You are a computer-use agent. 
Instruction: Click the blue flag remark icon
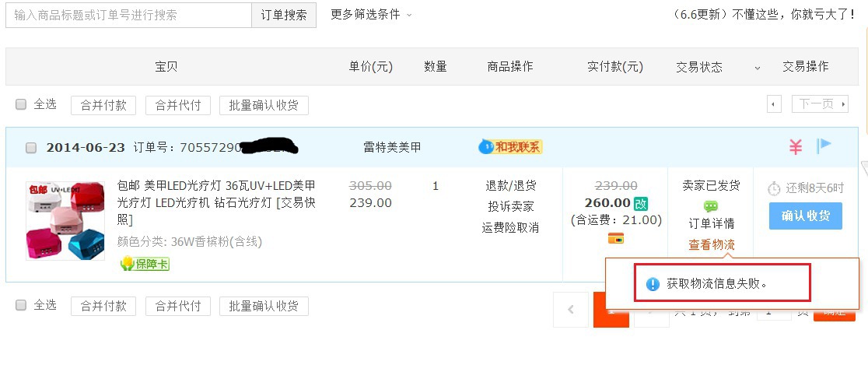coord(824,146)
